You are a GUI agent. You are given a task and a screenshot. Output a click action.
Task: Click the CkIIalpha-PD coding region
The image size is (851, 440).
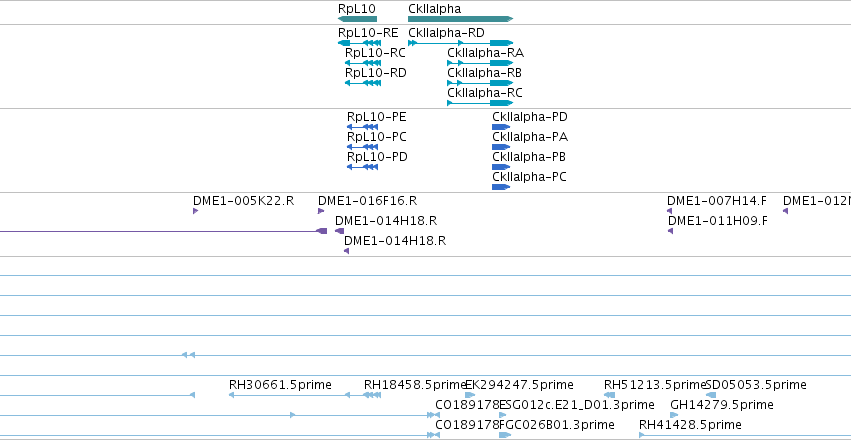[x=501, y=127]
